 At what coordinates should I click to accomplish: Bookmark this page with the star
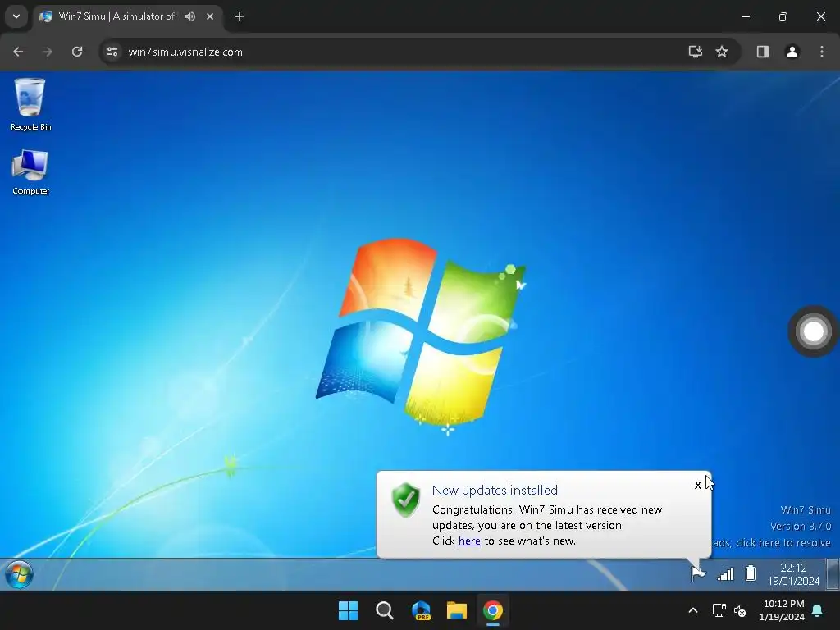pos(722,52)
